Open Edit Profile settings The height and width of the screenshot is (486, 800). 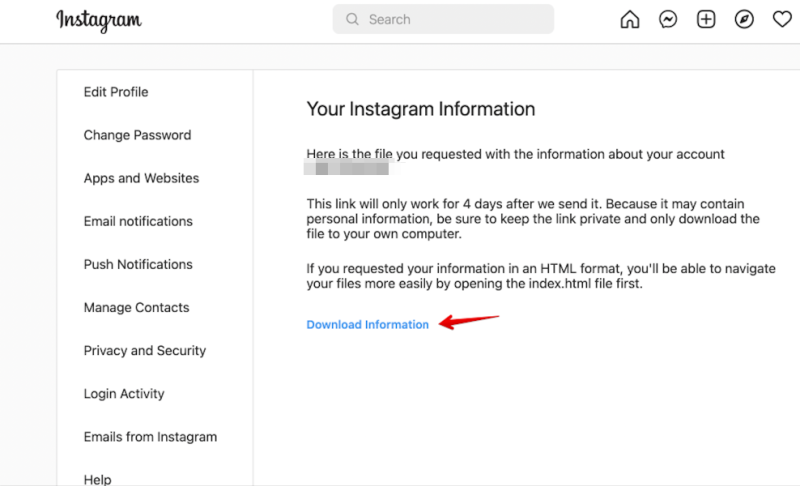coord(116,92)
